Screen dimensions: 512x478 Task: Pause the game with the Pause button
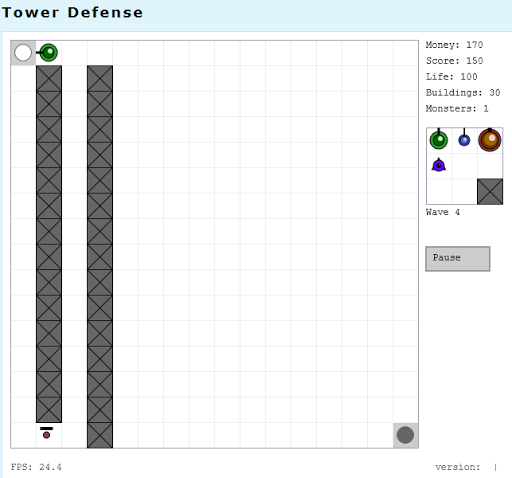[458, 259]
